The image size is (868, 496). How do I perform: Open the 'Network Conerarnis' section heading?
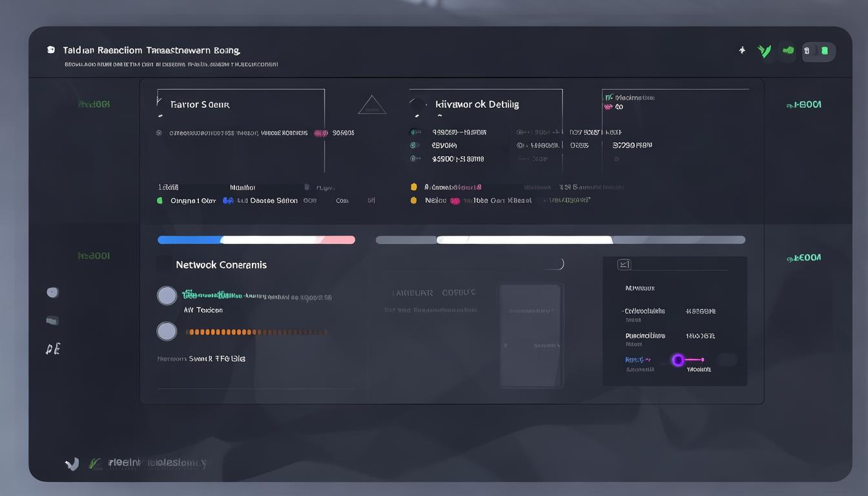pyautogui.click(x=221, y=265)
